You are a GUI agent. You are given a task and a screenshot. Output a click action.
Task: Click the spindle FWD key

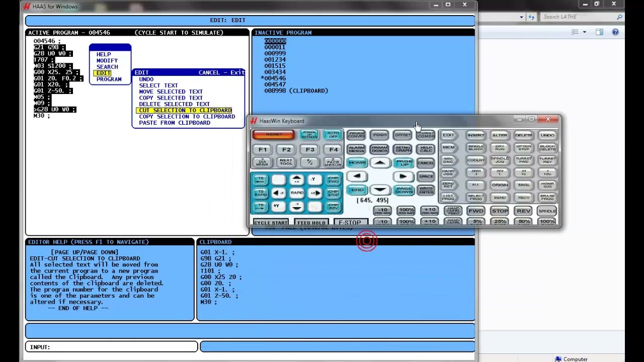[475, 211]
